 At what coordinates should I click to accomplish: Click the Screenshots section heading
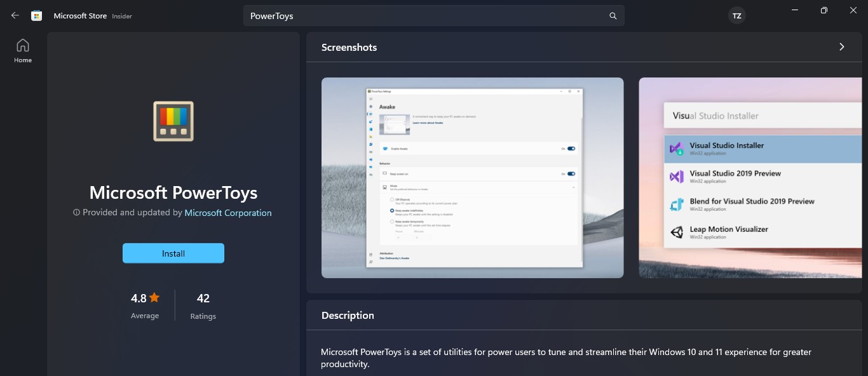click(x=349, y=46)
